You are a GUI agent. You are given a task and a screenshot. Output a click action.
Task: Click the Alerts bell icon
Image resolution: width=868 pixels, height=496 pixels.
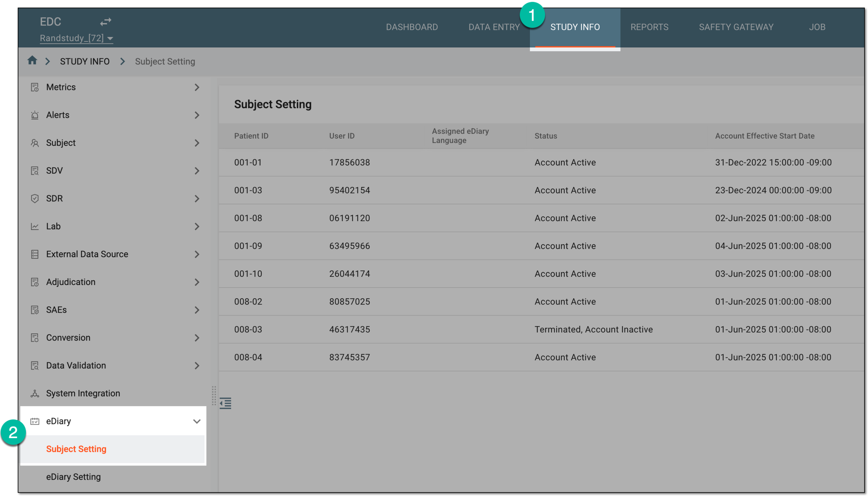(35, 115)
